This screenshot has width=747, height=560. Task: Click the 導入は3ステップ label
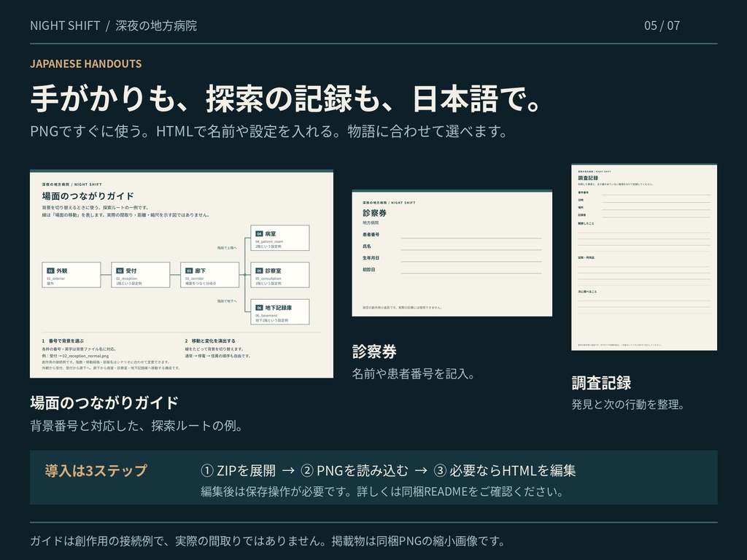point(96,470)
